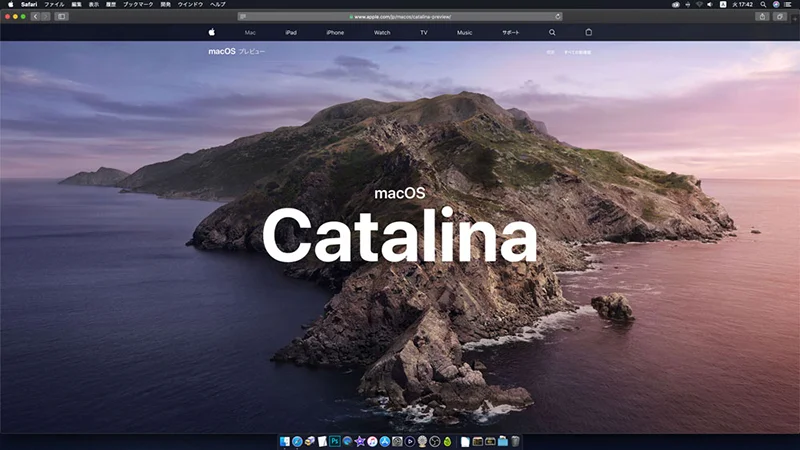Click the Apple logo in site navigation
800x450 pixels.
(212, 32)
